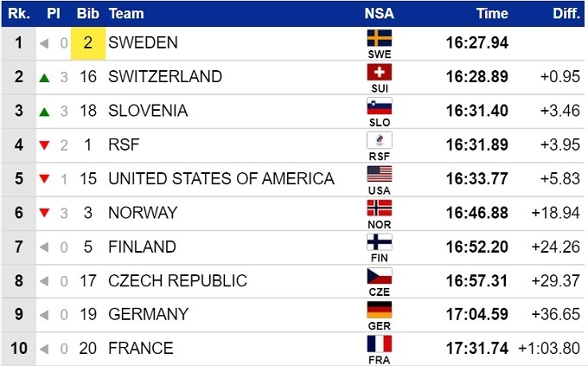Image resolution: width=588 pixels, height=366 pixels.
Task: Click the Switzerland flag icon
Action: pos(379,72)
